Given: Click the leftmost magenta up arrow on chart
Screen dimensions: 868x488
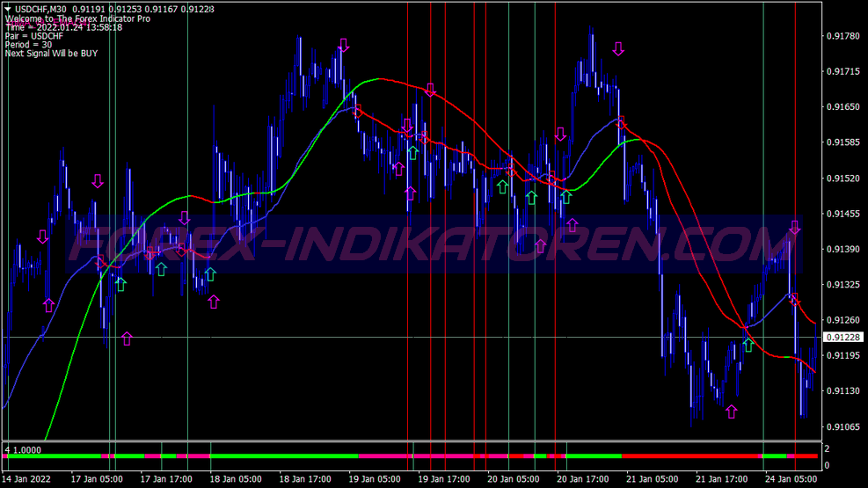Looking at the screenshot, I should 48,305.
